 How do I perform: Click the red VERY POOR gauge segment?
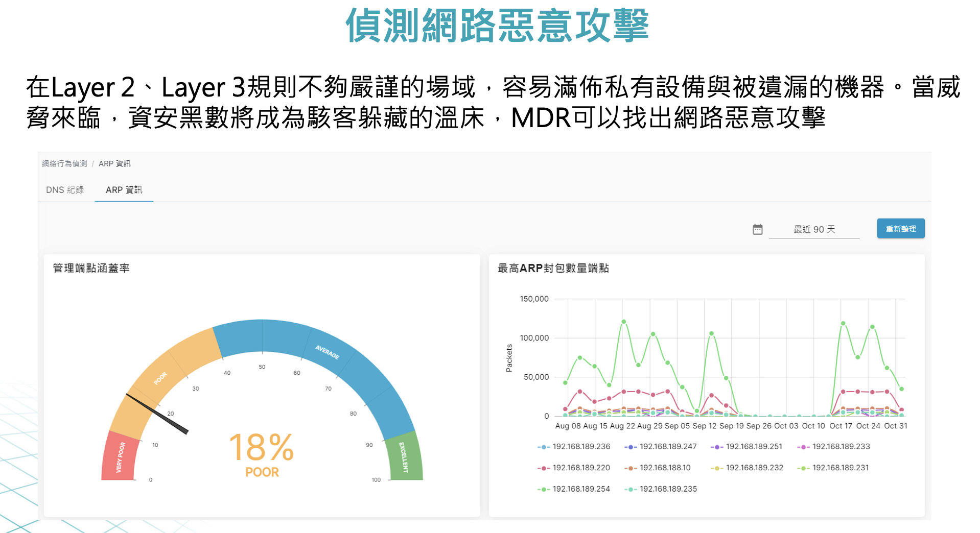point(119,457)
